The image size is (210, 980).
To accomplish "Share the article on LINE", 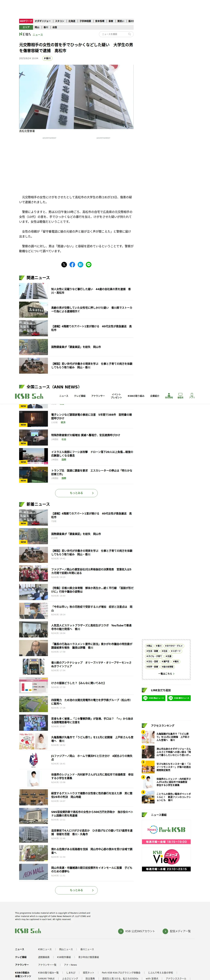I will pos(89,264).
